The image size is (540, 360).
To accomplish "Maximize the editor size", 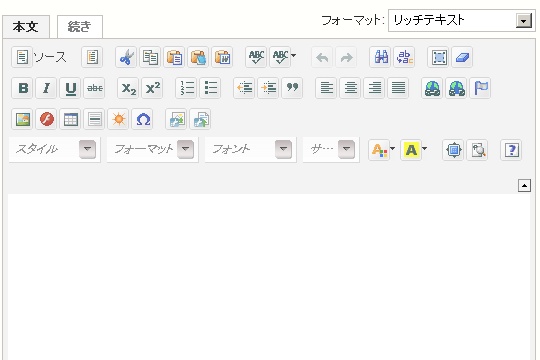I will (453, 150).
